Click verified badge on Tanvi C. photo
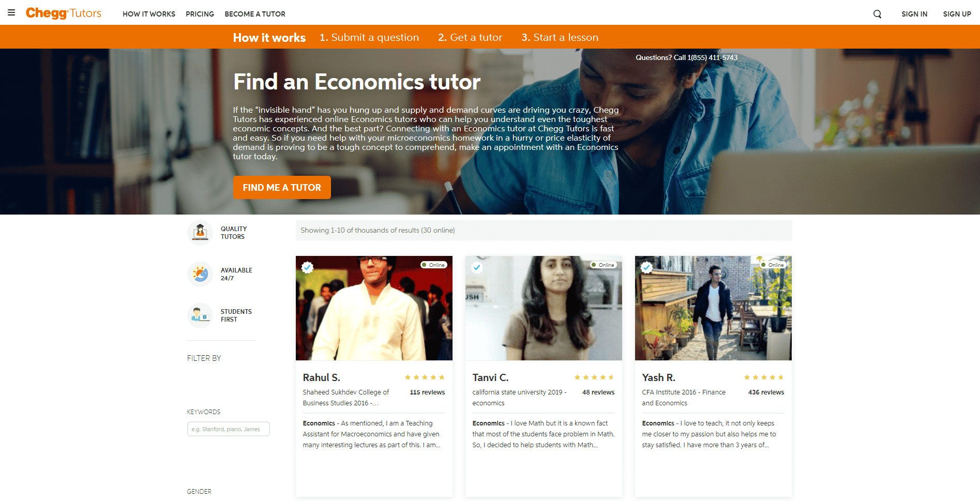This screenshot has height=501, width=980. 477,267
